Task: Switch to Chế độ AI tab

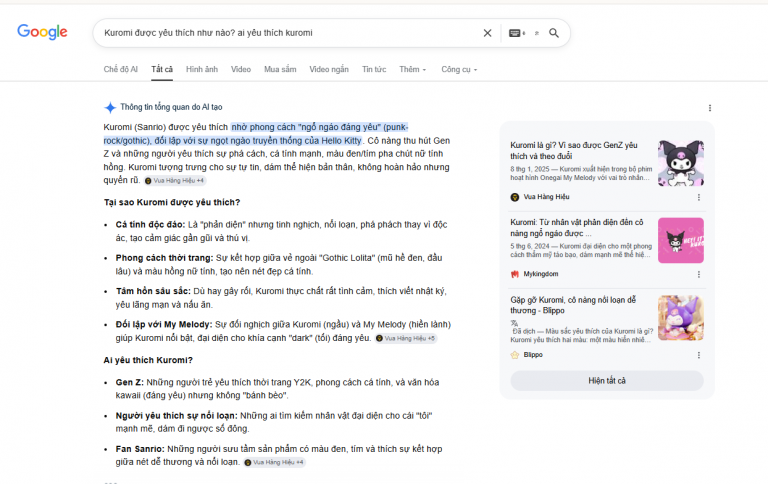Action: tap(120, 69)
